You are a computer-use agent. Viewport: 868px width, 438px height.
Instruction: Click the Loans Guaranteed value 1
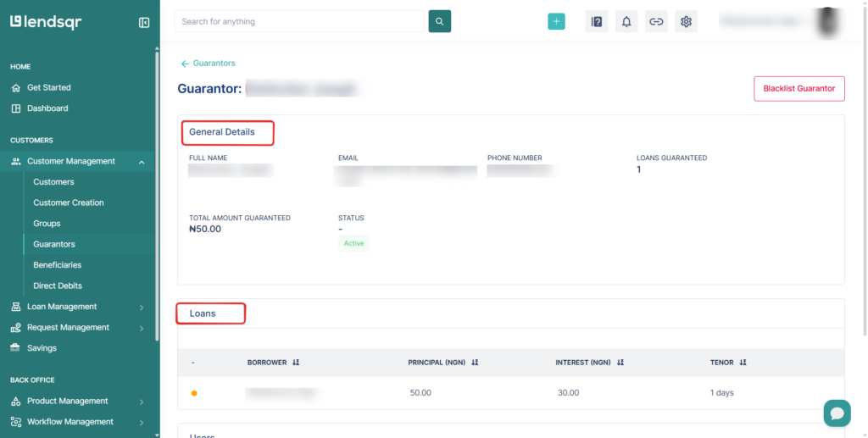[639, 169]
